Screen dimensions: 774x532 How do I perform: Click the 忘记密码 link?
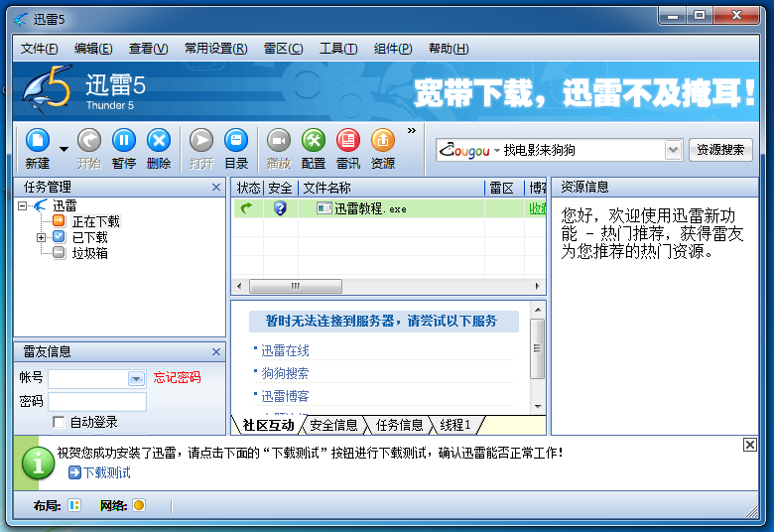(x=177, y=378)
